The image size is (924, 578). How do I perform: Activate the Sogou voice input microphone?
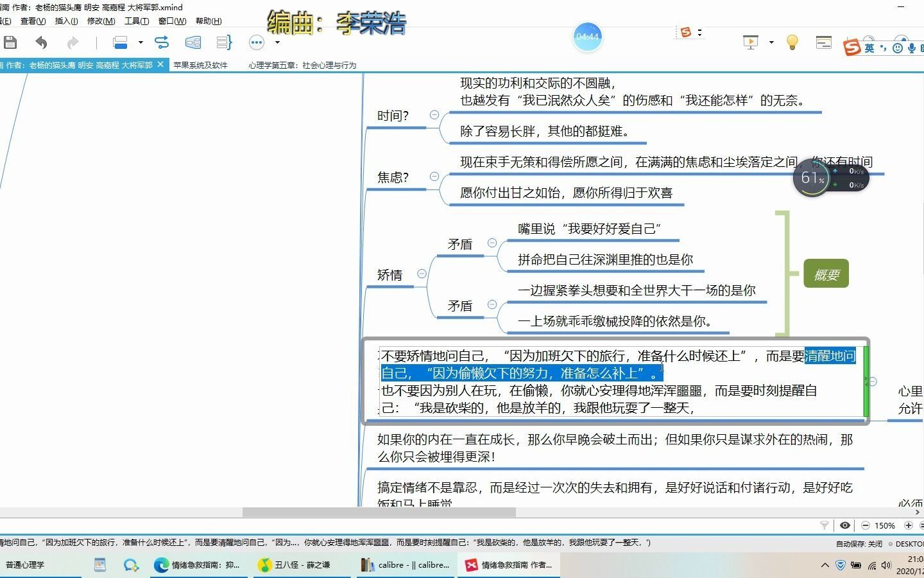point(912,48)
